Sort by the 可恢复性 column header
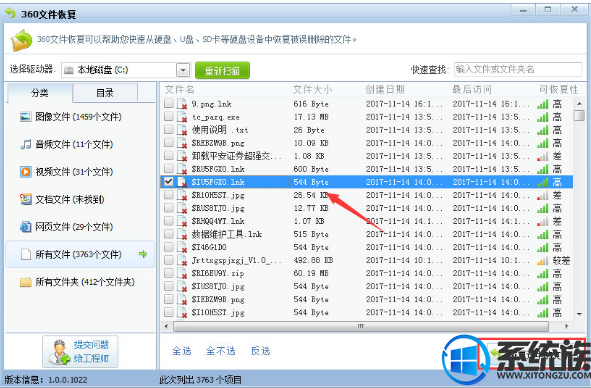 click(558, 90)
